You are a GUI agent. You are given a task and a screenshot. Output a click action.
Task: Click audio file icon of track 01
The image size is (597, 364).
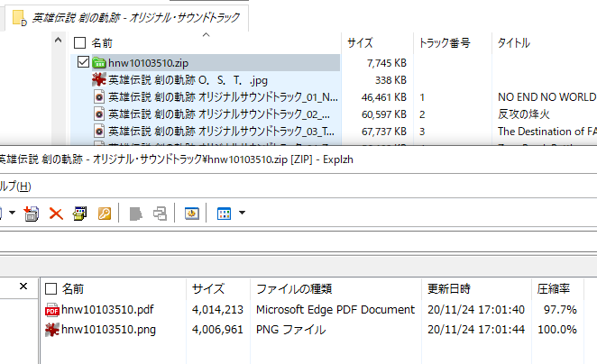pos(99,97)
